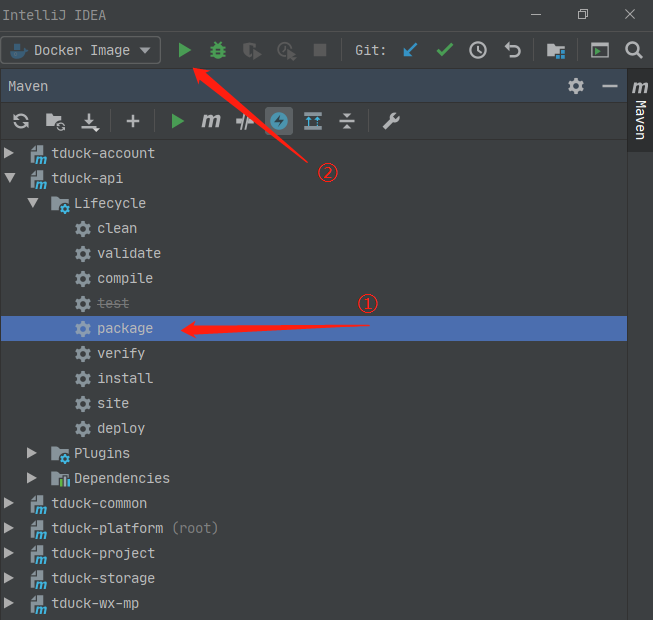Update project with the blue Git arrow

(410, 50)
